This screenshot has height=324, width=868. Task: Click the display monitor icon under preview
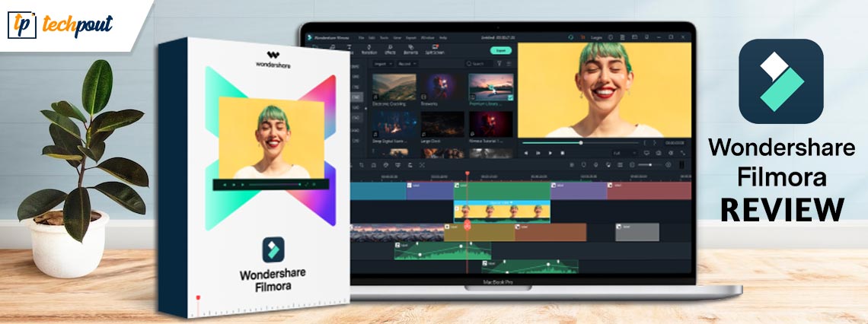coord(646,153)
